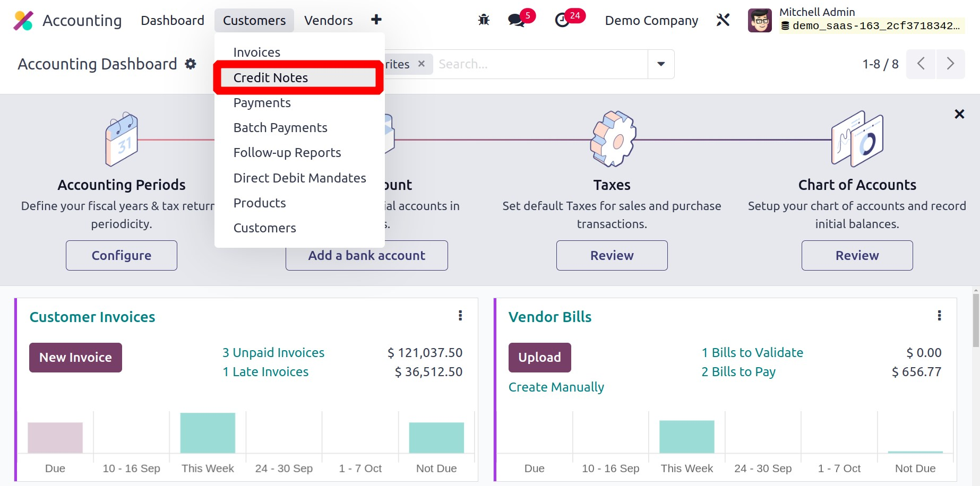Click the This Week bar in Customer Invoices
This screenshot has height=486, width=980.
click(x=208, y=433)
